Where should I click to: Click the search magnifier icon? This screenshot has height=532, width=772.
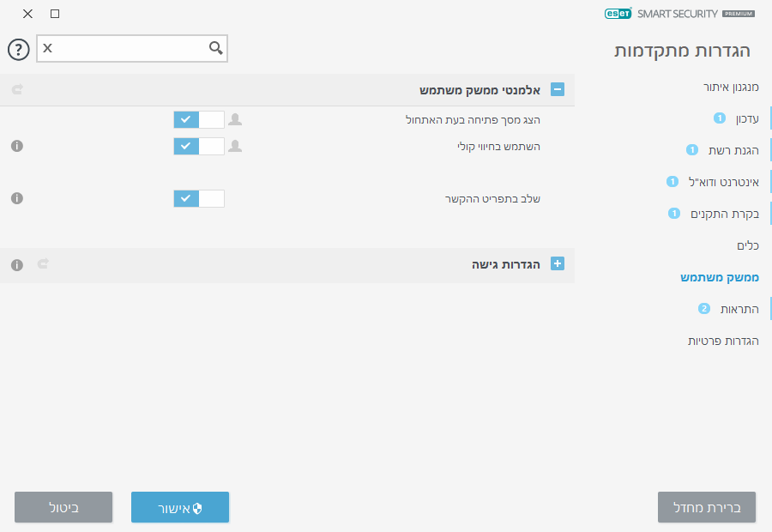tap(215, 48)
